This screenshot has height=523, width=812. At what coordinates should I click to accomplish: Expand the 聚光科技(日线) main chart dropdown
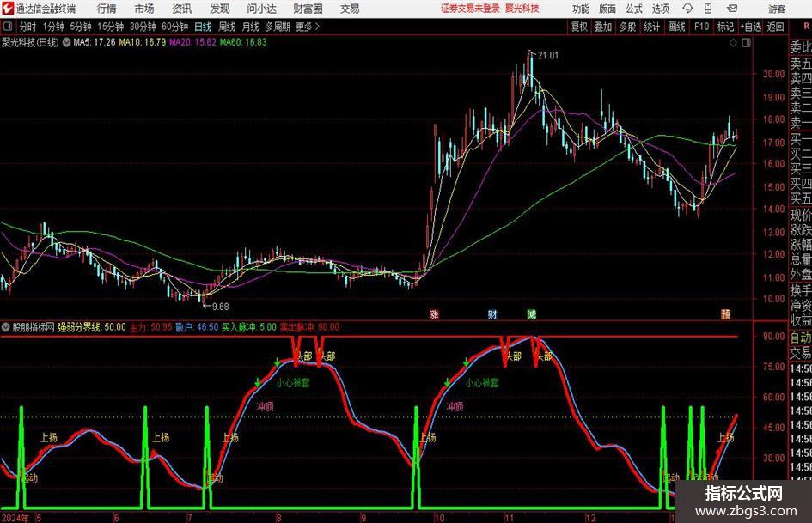click(66, 42)
